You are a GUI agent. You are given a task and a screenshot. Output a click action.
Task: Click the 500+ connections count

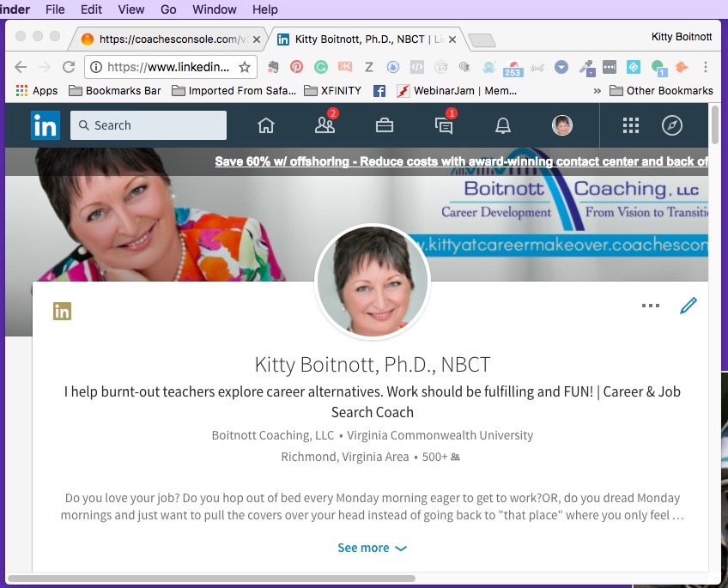pos(440,458)
